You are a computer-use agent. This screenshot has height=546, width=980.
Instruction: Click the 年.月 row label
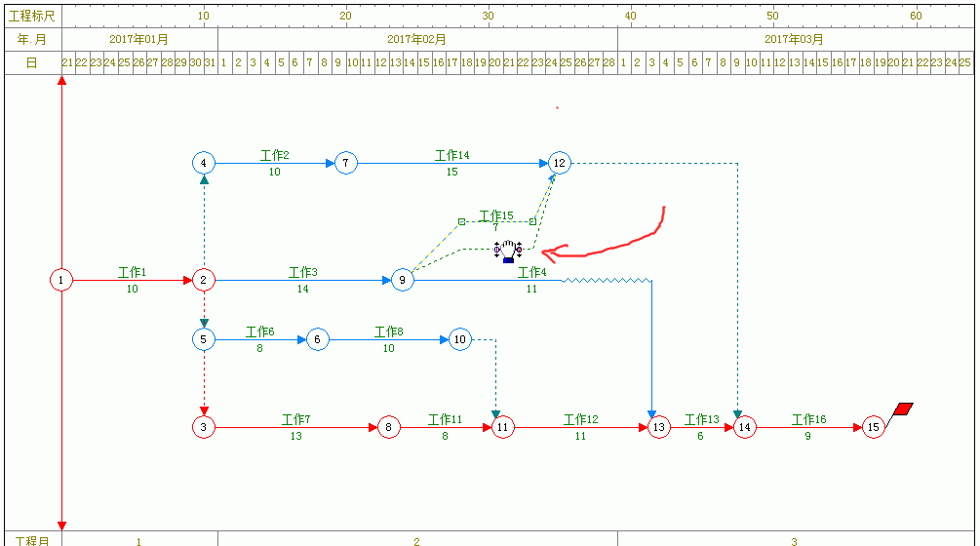32,39
